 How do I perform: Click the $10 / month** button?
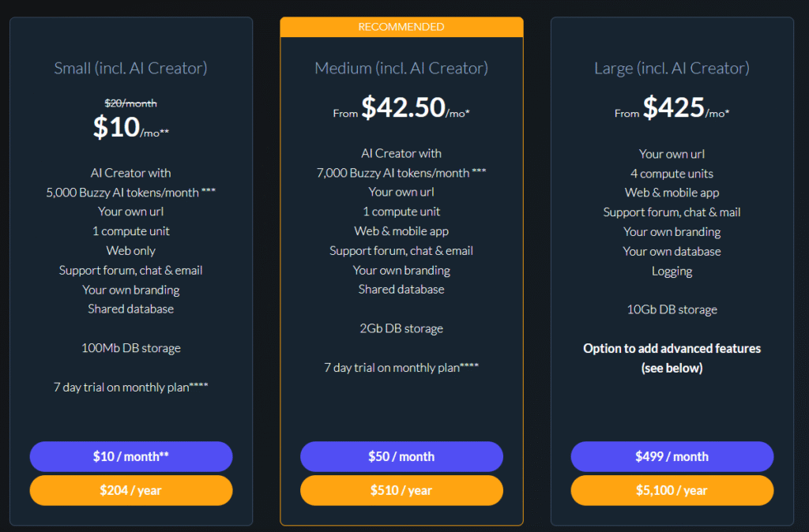(x=131, y=456)
